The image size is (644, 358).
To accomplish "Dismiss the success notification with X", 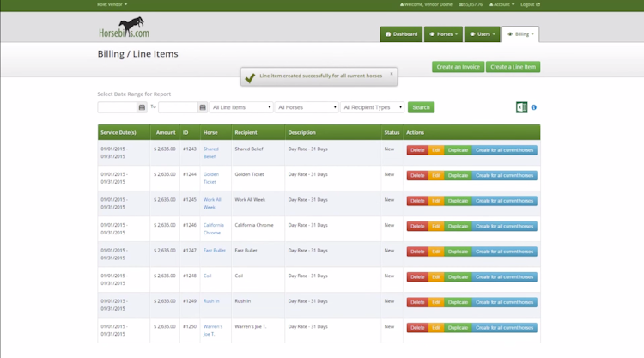I will (x=392, y=74).
